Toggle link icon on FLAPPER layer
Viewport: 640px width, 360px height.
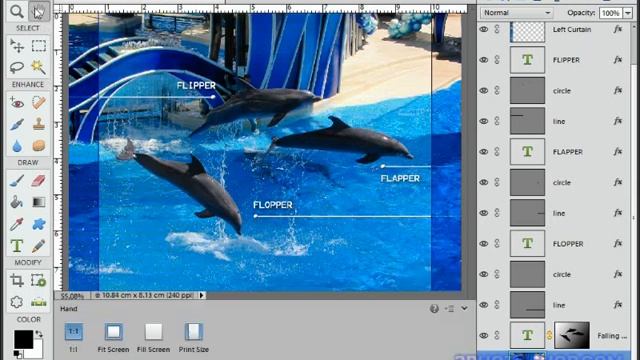click(497, 152)
